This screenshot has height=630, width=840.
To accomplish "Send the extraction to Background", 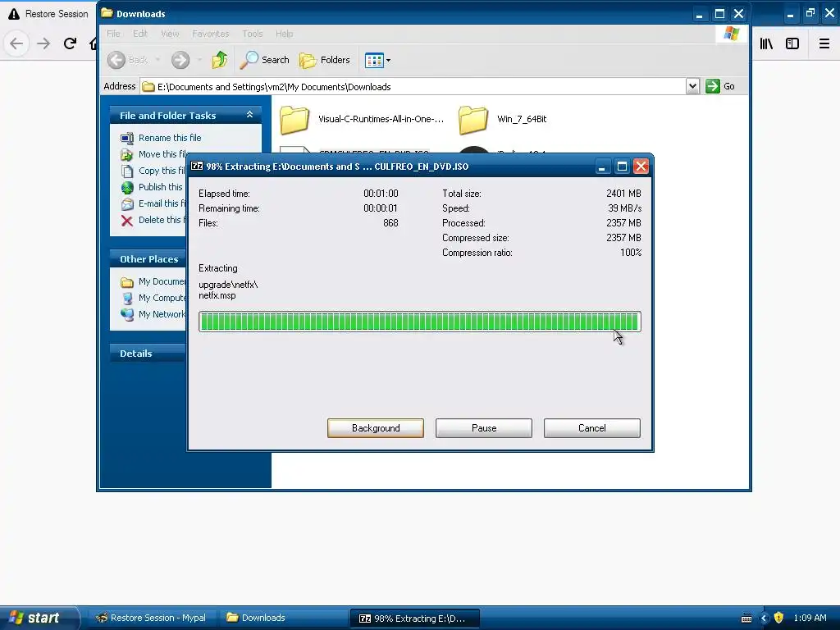I will click(376, 428).
